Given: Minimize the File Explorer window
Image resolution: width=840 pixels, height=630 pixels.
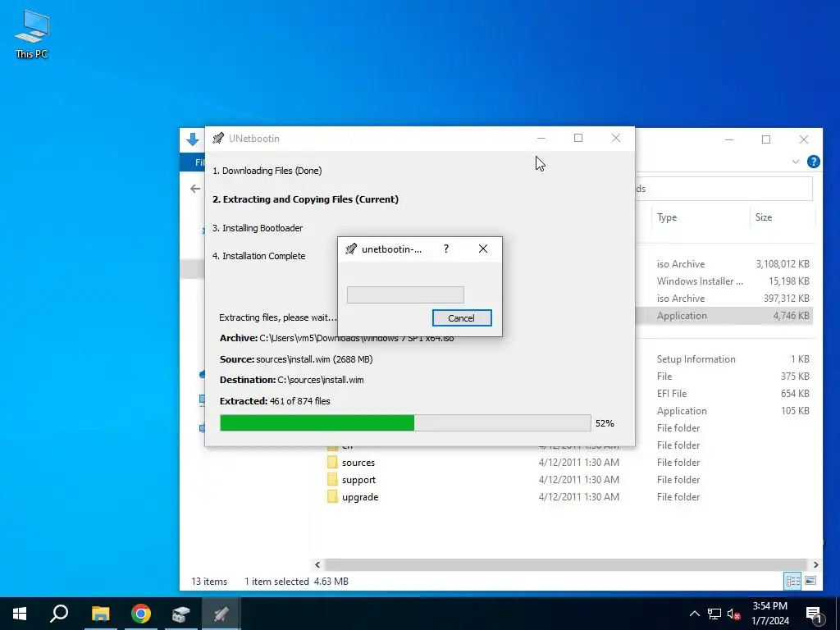Looking at the screenshot, I should pos(729,139).
